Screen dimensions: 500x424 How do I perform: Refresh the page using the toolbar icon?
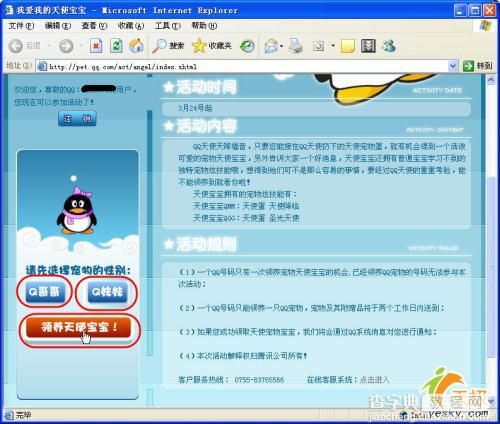pos(116,46)
